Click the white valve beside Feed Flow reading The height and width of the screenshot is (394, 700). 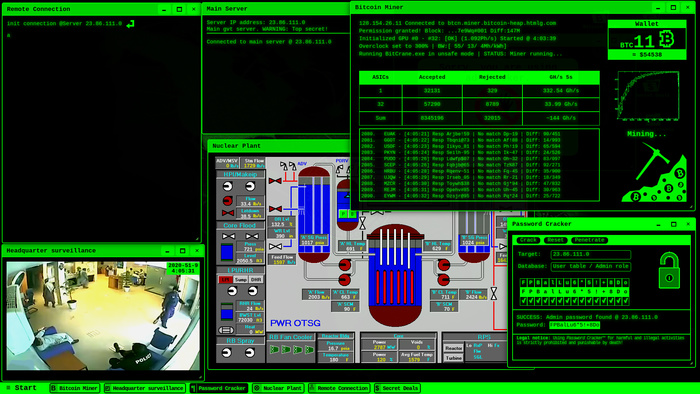click(x=275, y=246)
